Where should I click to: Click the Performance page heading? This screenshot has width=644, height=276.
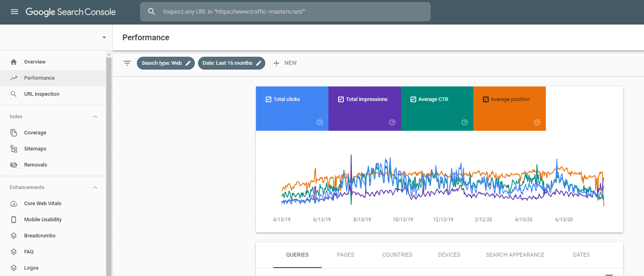(x=146, y=37)
